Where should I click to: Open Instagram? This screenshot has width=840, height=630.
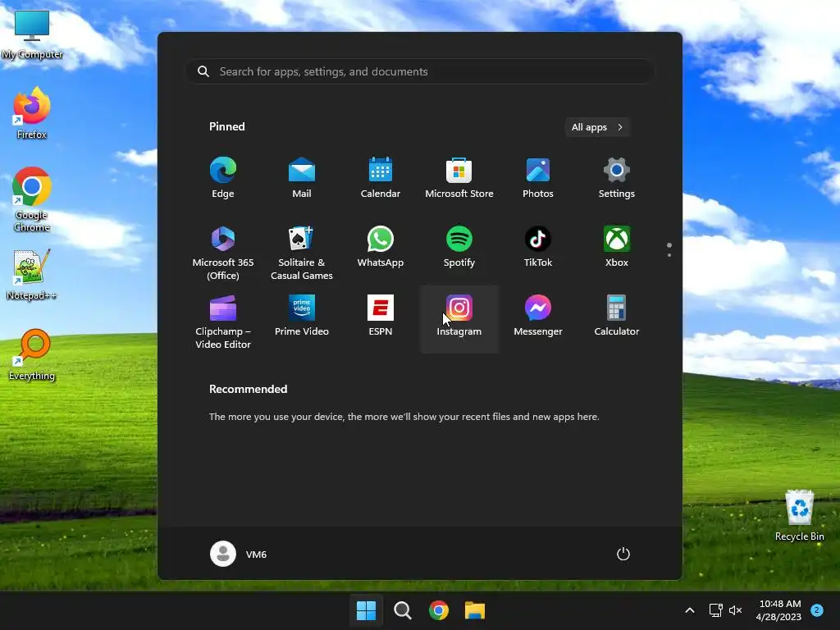click(x=459, y=319)
